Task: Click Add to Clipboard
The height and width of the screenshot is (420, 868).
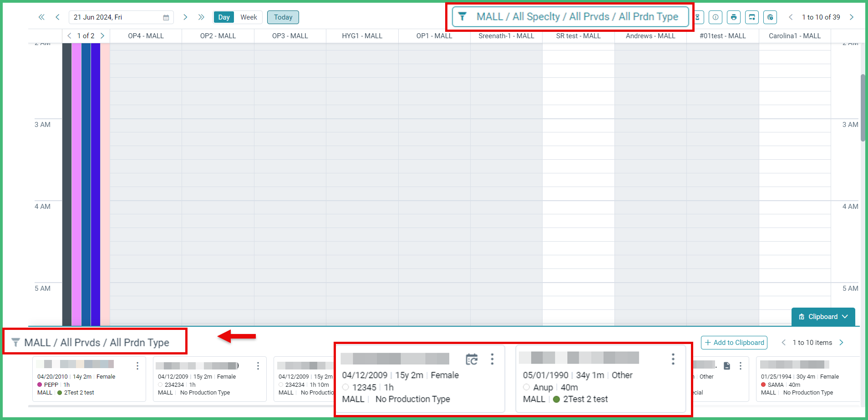Action: point(734,342)
